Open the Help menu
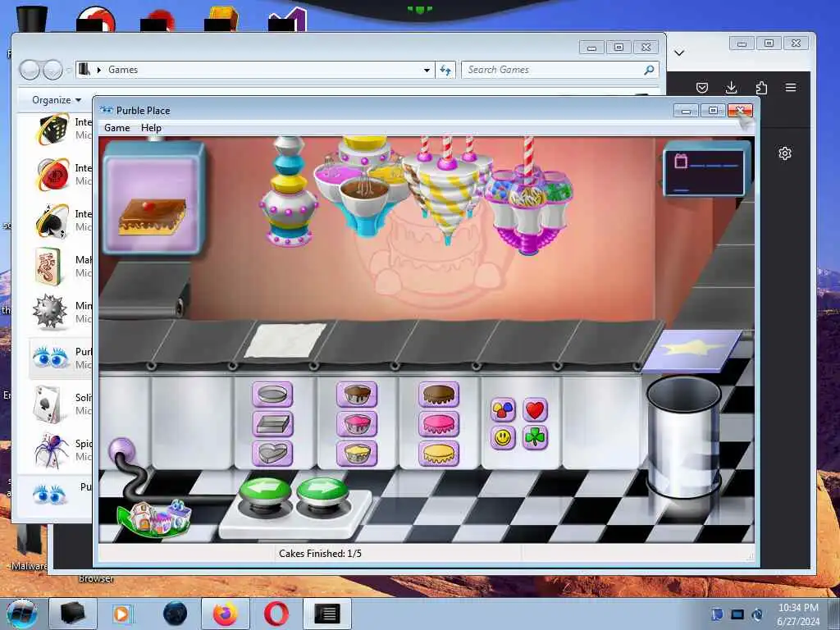 click(151, 128)
